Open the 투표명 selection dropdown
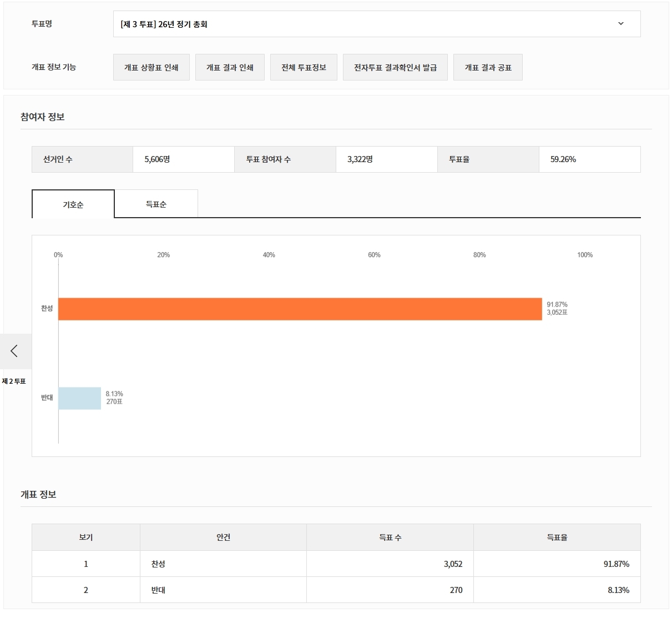The height and width of the screenshot is (618, 672). 376,24
